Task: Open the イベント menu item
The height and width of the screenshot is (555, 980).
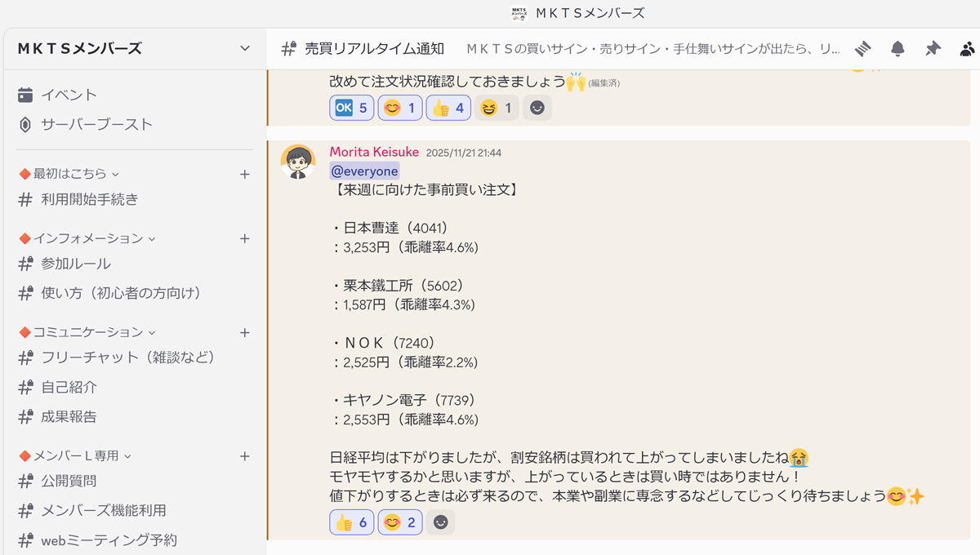Action: click(x=69, y=95)
